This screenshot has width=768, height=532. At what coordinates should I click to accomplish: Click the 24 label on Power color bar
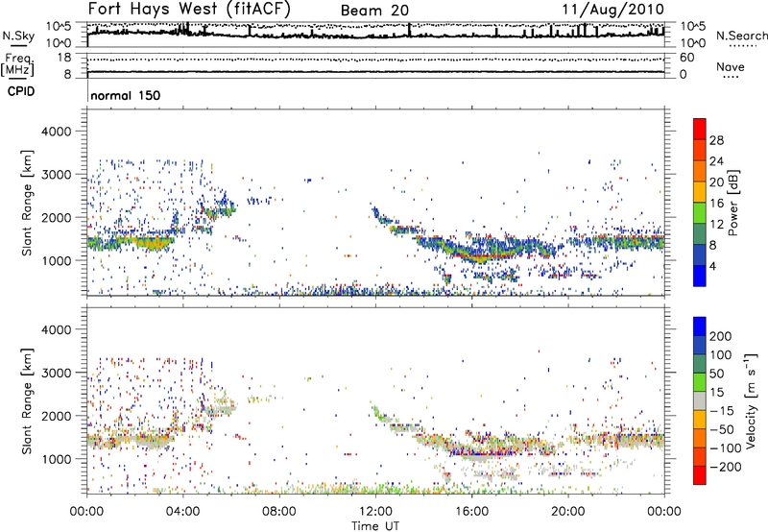(716, 161)
